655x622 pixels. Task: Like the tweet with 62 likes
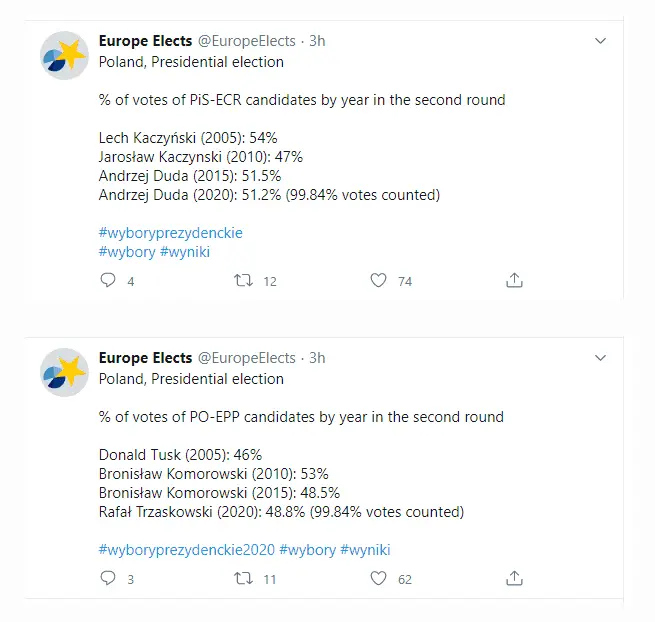tap(378, 578)
